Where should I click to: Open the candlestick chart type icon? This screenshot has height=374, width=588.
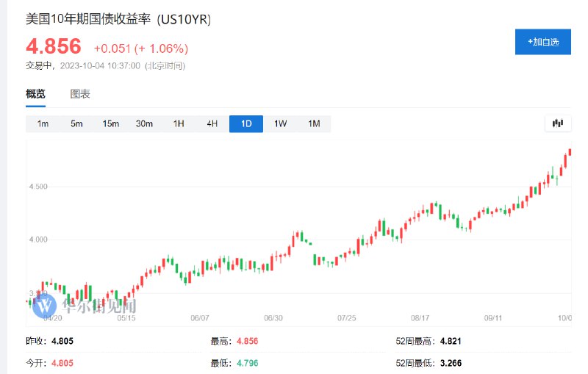coord(558,123)
